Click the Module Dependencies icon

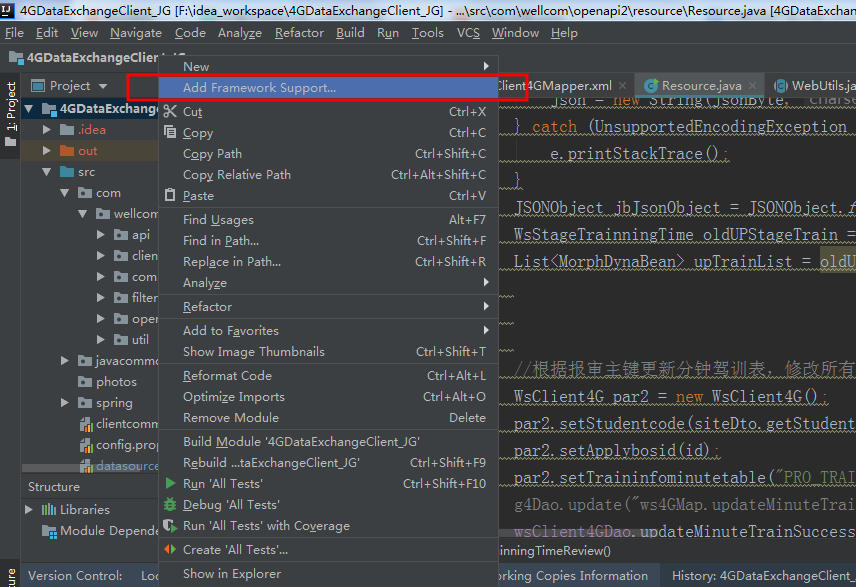[x=50, y=531]
